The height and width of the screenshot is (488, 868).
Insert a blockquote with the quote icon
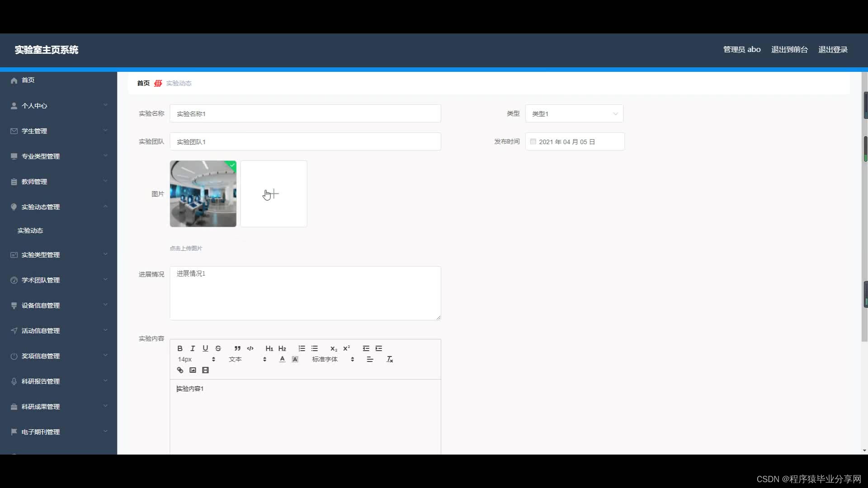[x=237, y=348]
